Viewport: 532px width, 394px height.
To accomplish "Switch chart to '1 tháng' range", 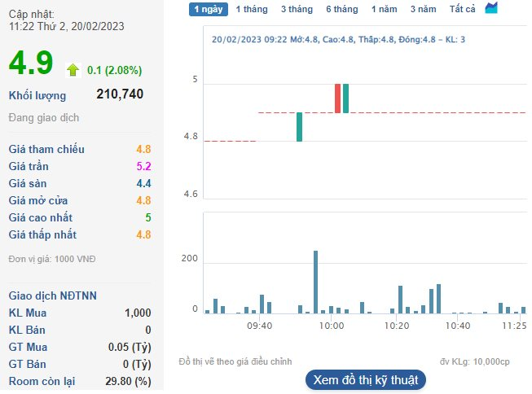I will (x=251, y=9).
